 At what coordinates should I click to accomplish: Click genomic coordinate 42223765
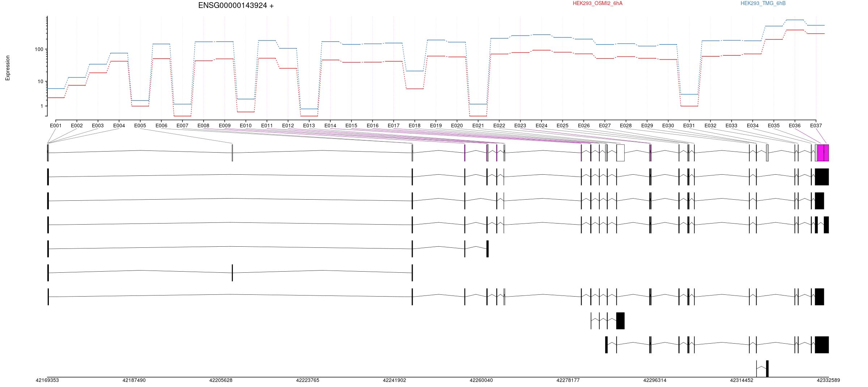(x=308, y=380)
